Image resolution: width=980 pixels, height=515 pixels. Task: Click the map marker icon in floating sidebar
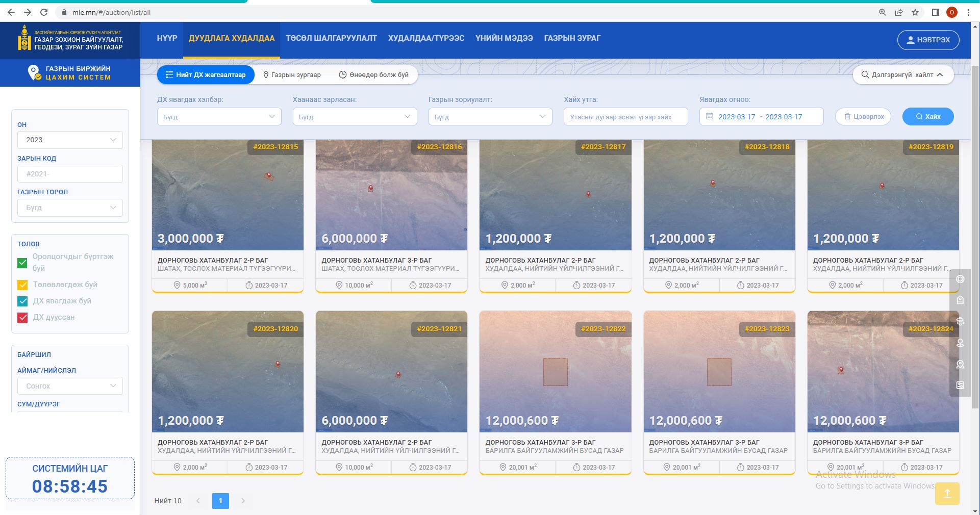[960, 364]
